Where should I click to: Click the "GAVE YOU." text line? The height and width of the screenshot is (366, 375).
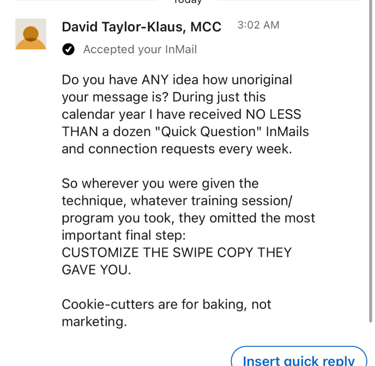point(96,270)
